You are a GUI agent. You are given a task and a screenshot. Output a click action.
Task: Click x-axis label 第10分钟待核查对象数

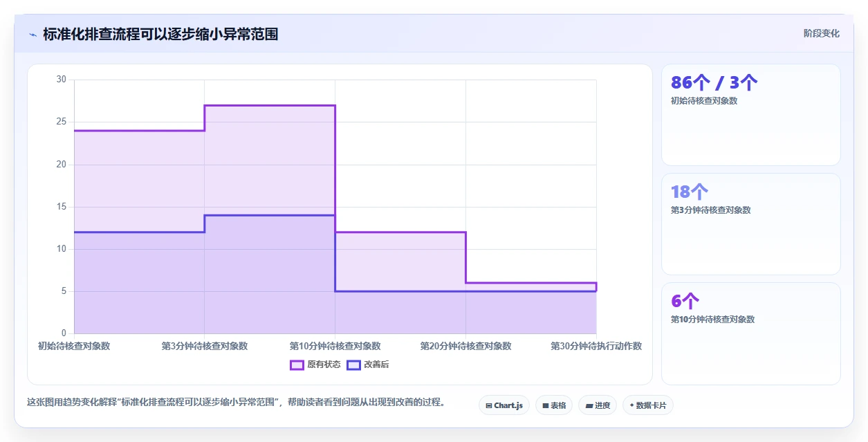tap(335, 346)
